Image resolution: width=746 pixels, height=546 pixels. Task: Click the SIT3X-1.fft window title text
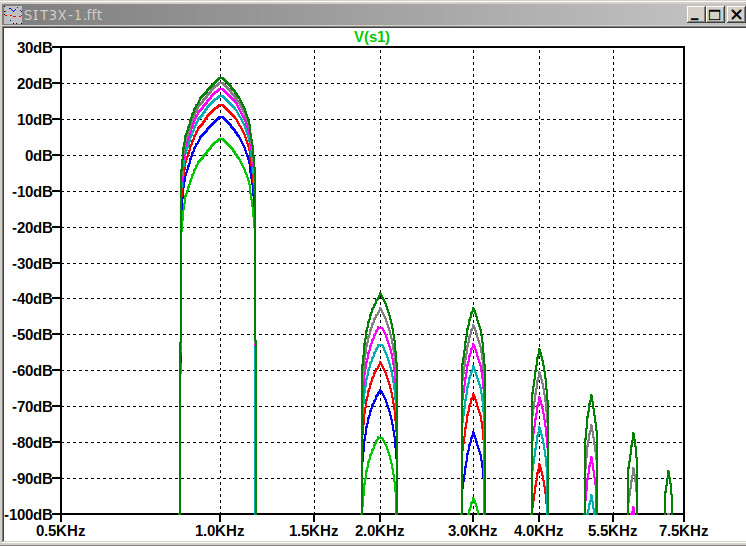63,15
